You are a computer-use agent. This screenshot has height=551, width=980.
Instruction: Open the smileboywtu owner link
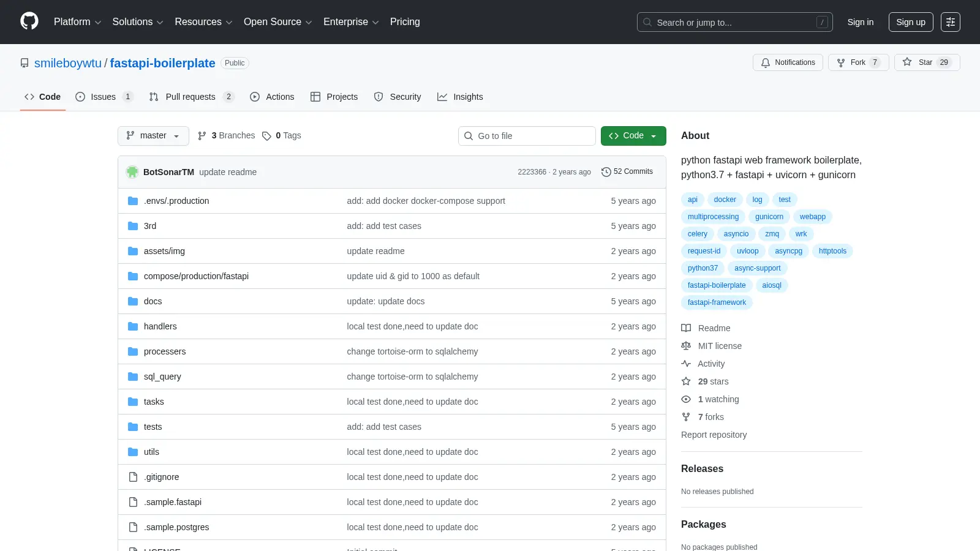68,63
